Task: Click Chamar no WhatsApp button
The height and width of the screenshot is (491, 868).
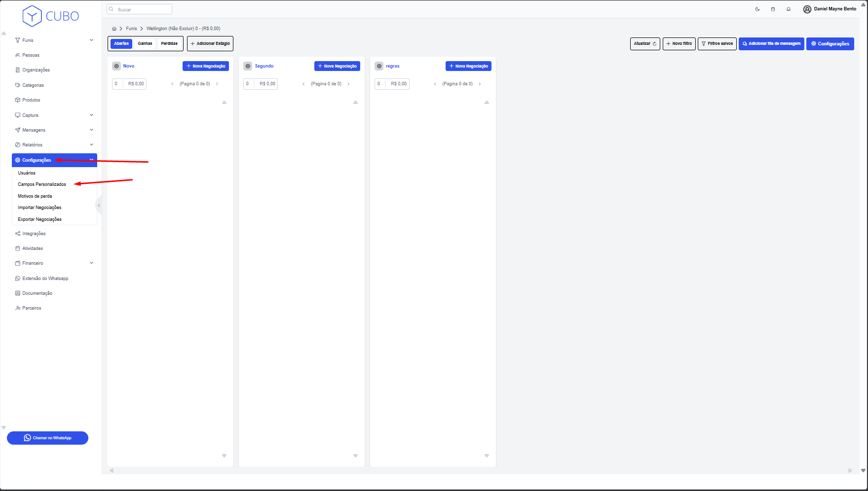Action: 47,438
